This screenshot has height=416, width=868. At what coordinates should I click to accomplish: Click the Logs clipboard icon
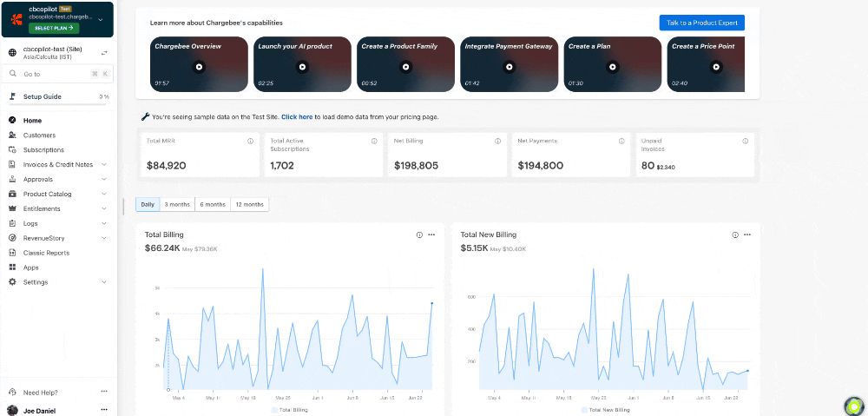pos(12,223)
